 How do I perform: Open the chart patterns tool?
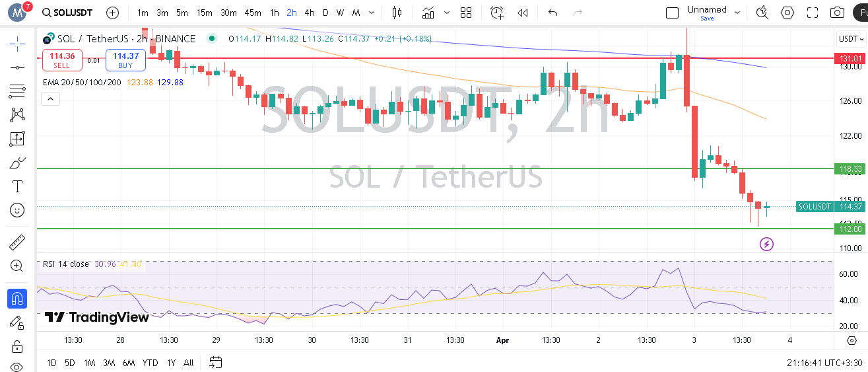[17, 115]
